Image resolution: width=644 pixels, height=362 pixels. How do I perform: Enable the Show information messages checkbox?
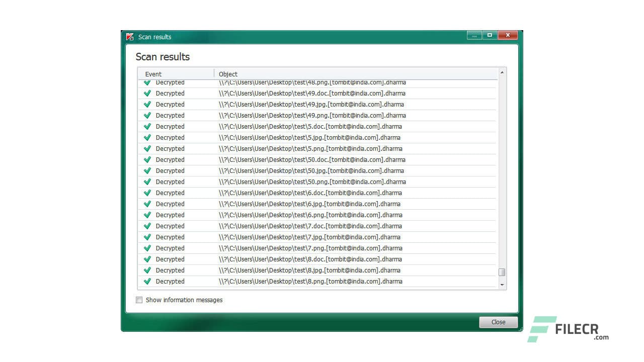tap(139, 300)
